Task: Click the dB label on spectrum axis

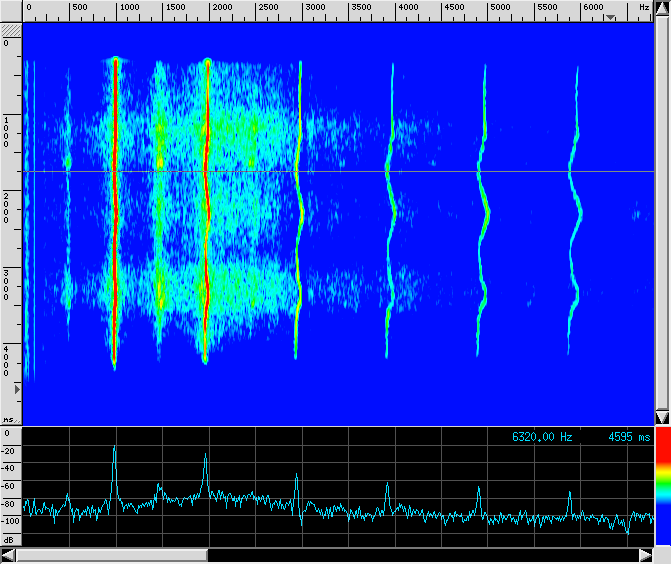Action: tap(9, 539)
